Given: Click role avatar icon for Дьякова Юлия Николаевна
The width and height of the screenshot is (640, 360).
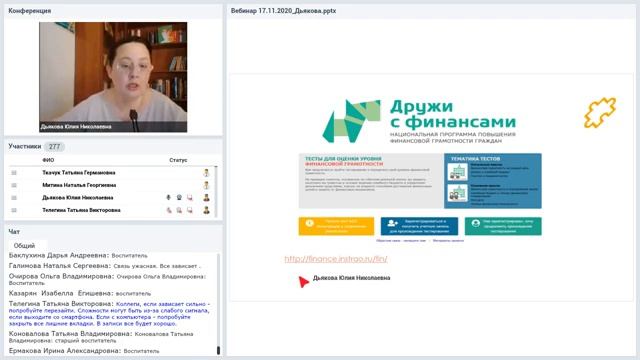Looking at the screenshot, I should (x=207, y=198).
